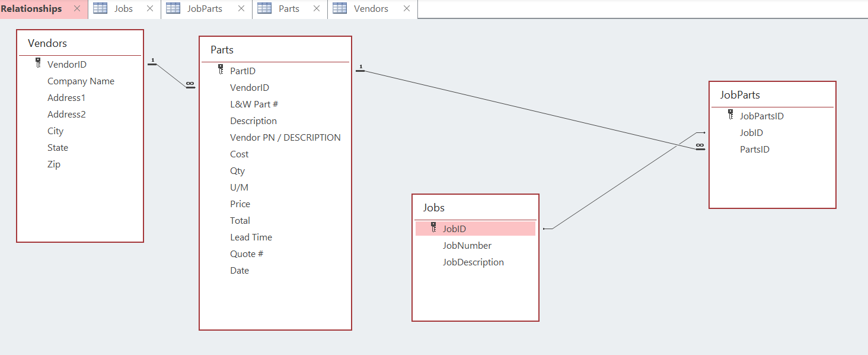
Task: Select Qty field in Parts
Action: 237,171
